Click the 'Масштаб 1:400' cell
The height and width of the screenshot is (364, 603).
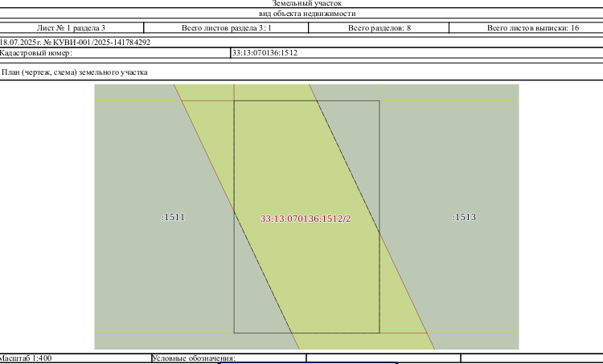pyautogui.click(x=75, y=358)
